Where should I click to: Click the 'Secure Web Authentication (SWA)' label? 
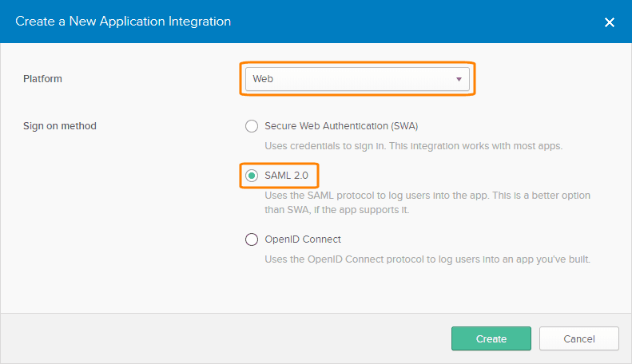coord(341,126)
